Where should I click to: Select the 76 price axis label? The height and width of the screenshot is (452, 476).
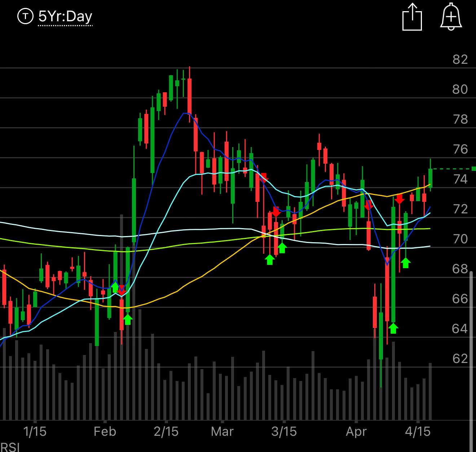[460, 149]
